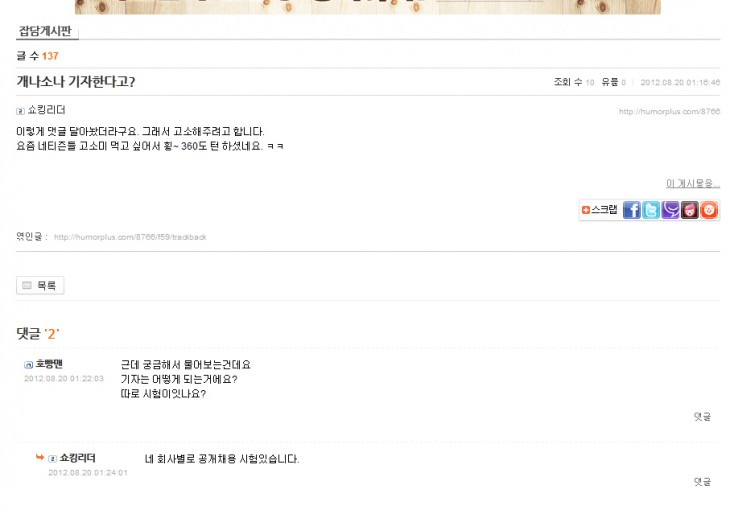This screenshot has height=510, width=730.
Task: Click the pink face share icon
Action: point(689,210)
